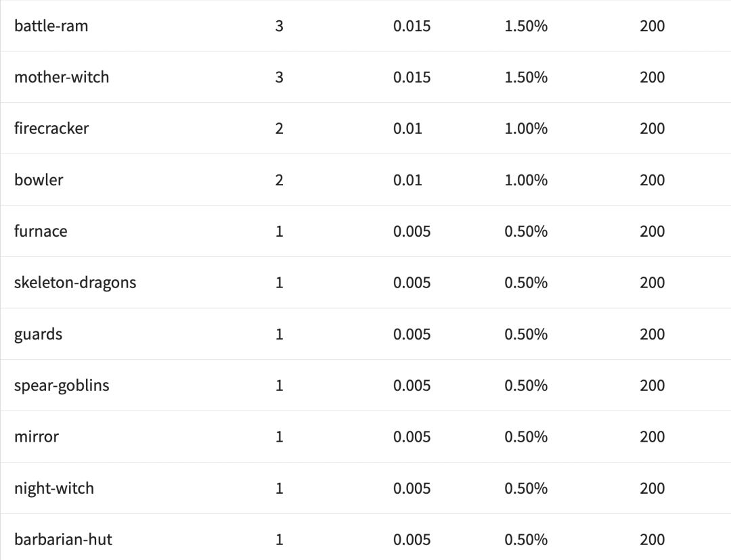Select the skeleton-dragons row name
This screenshot has width=731, height=560.
click(75, 283)
